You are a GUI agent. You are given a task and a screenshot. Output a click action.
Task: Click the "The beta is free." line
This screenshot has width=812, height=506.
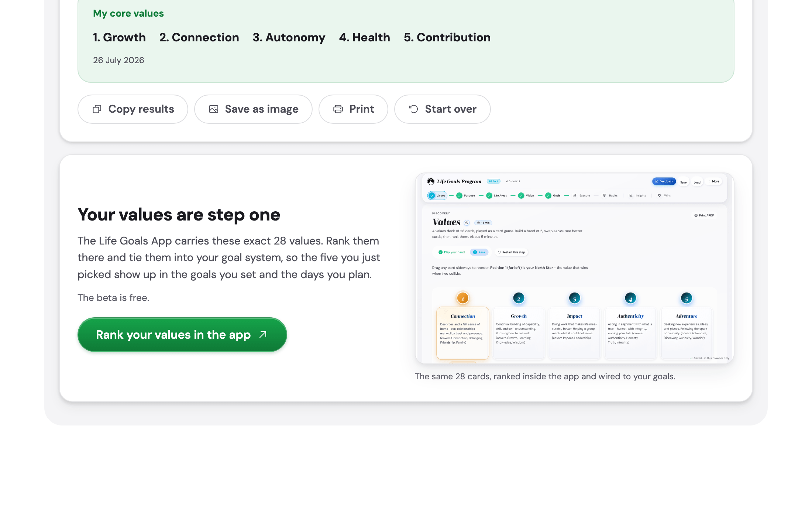[113, 298]
